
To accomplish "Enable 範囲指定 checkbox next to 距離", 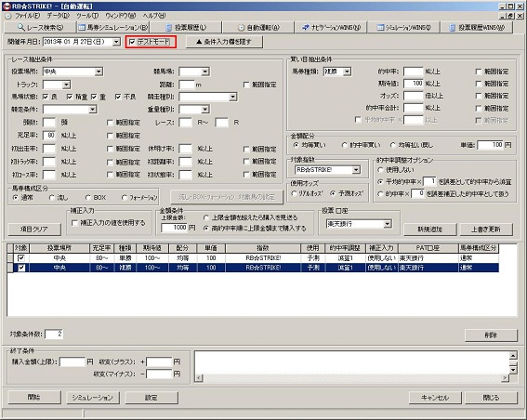I will pyautogui.click(x=246, y=85).
